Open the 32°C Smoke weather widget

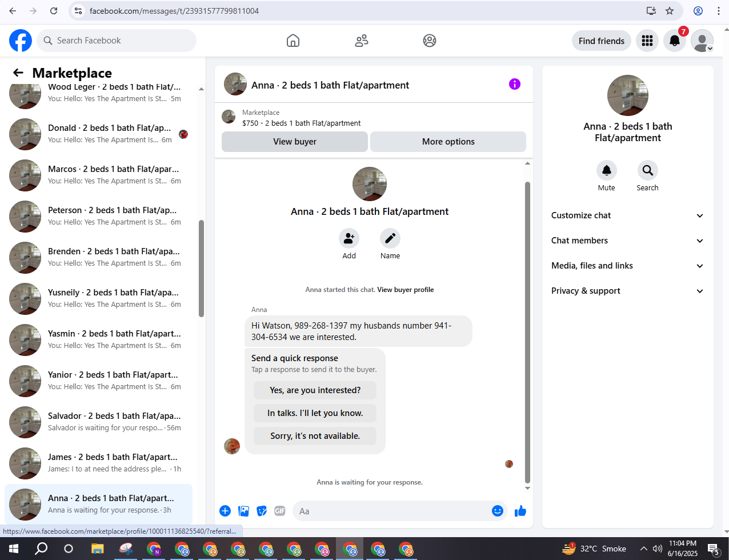click(x=594, y=549)
